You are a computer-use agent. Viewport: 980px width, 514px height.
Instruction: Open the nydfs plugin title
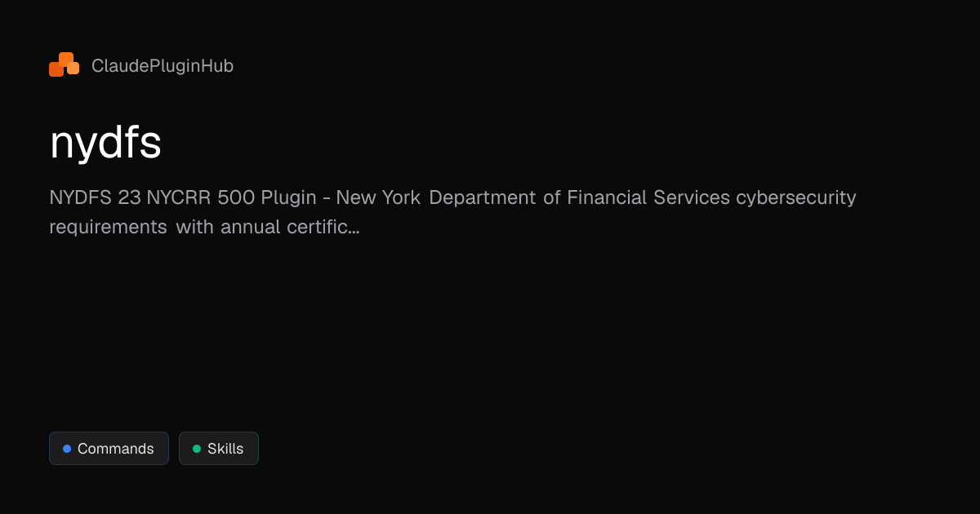coord(105,143)
